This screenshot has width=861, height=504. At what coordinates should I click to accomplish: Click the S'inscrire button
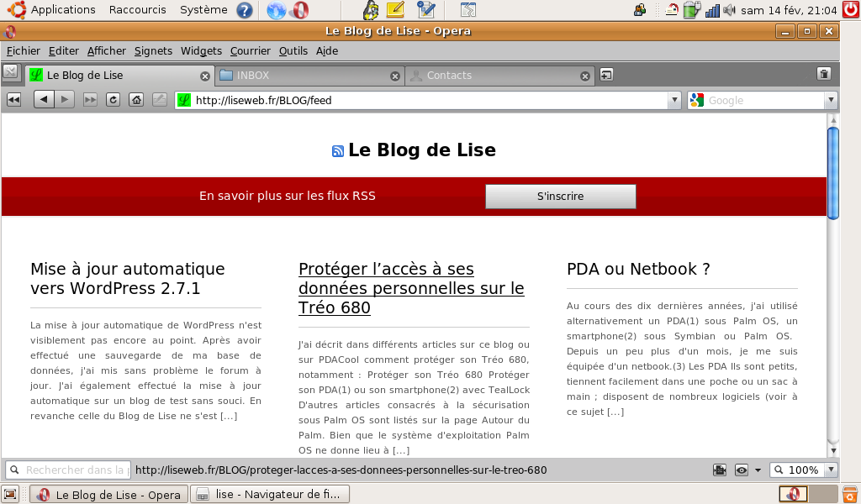point(560,197)
